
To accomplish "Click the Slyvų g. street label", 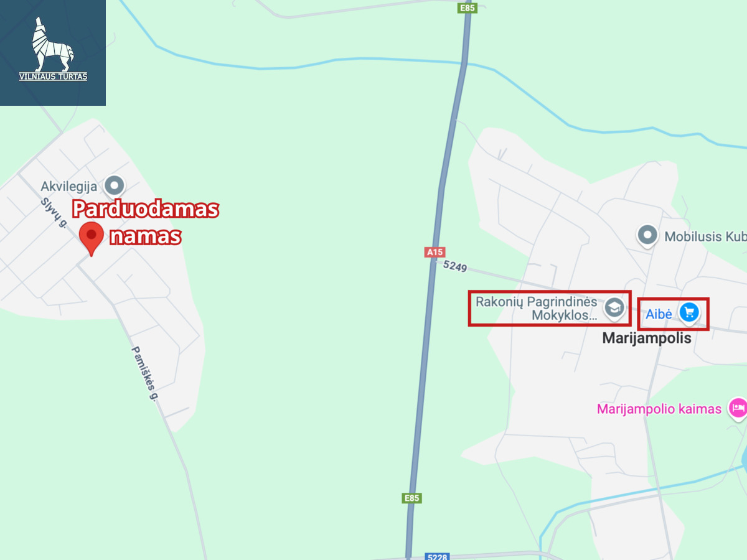I will [54, 212].
